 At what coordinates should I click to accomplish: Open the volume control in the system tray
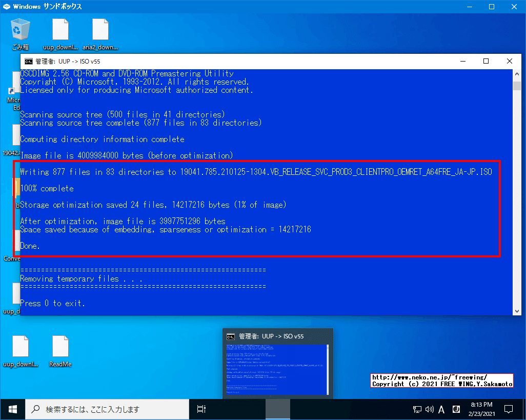pos(429,409)
